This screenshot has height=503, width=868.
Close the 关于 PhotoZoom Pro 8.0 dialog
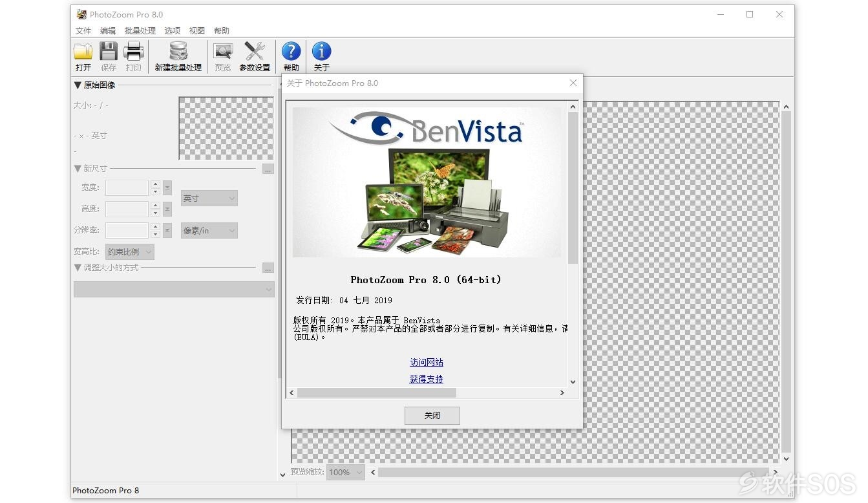[x=573, y=83]
